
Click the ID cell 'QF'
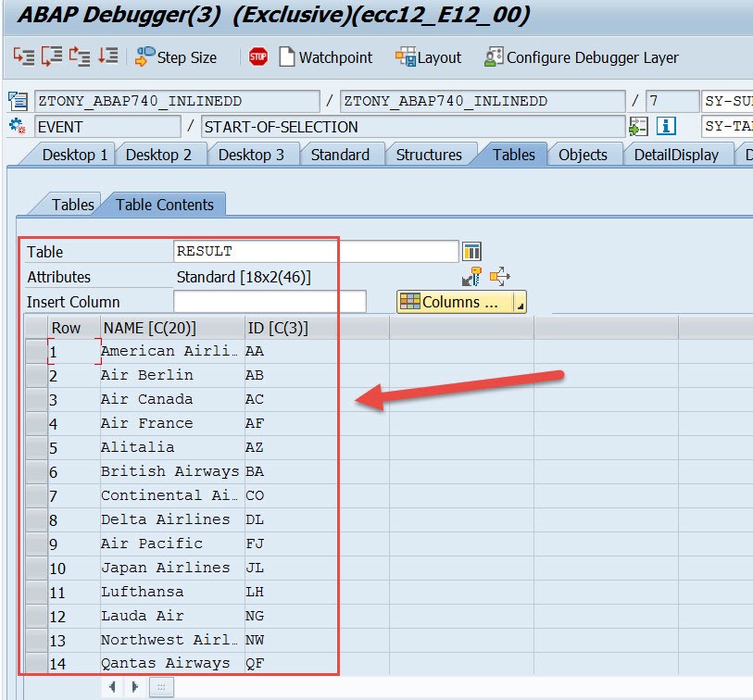pos(317,663)
